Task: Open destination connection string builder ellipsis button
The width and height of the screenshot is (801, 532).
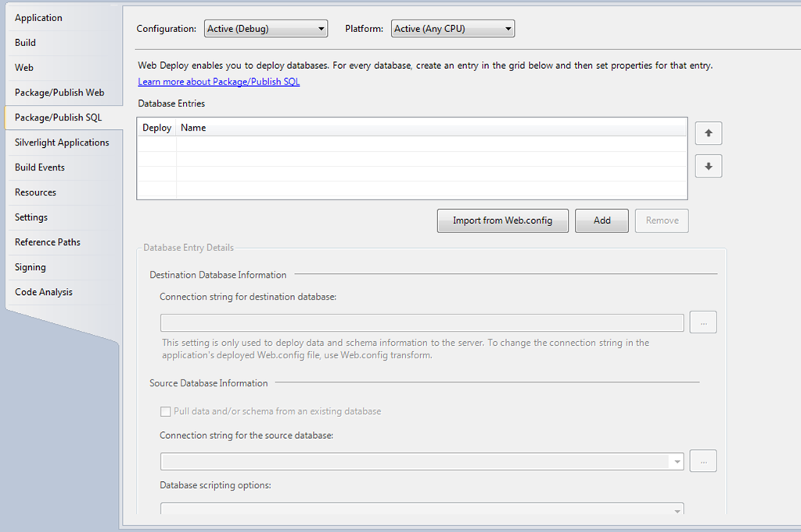Action: coord(703,322)
